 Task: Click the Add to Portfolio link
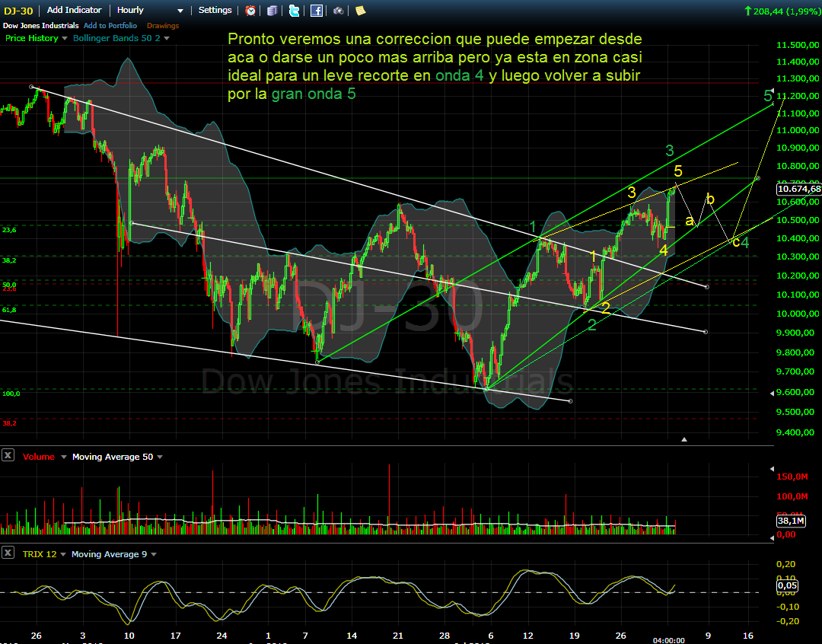tap(110, 26)
